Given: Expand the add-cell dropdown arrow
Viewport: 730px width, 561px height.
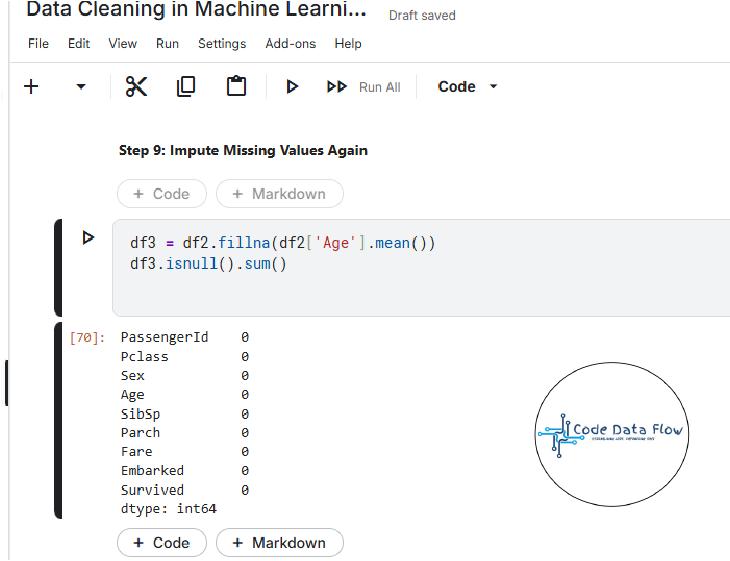Looking at the screenshot, I should click(81, 87).
